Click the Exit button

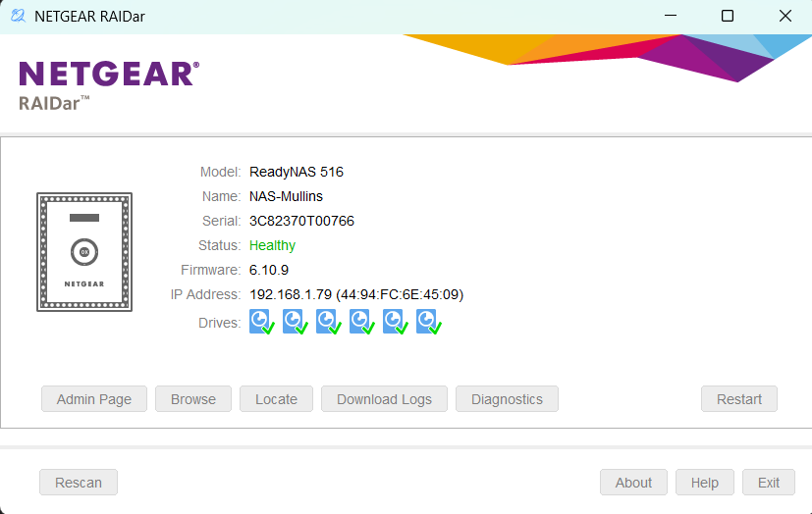[x=769, y=482]
